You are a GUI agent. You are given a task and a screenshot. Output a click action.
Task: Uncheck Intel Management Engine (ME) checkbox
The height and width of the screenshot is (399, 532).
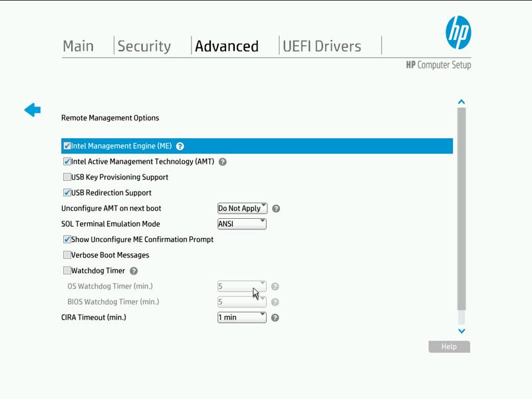(67, 146)
